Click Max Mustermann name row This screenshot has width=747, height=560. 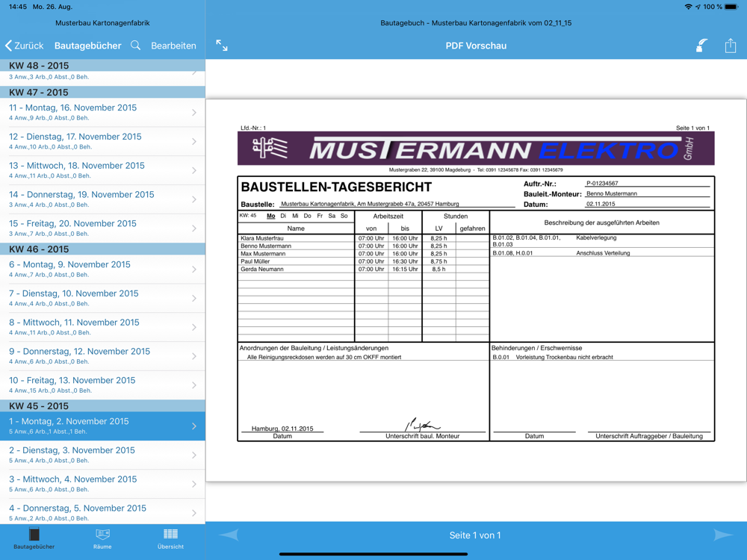(x=263, y=254)
